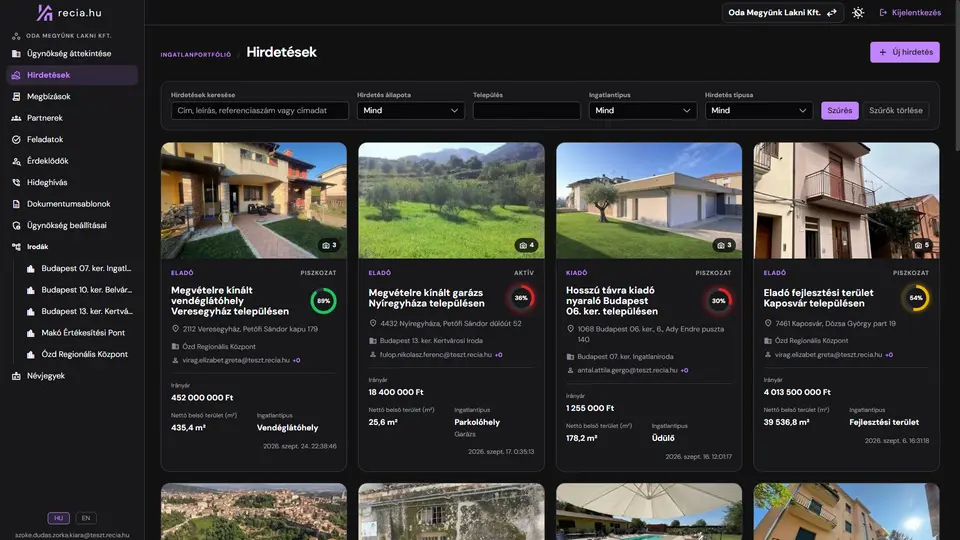Viewport: 960px width, 540px height.
Task: Click the Névjegyek card icon
Action: point(16,376)
